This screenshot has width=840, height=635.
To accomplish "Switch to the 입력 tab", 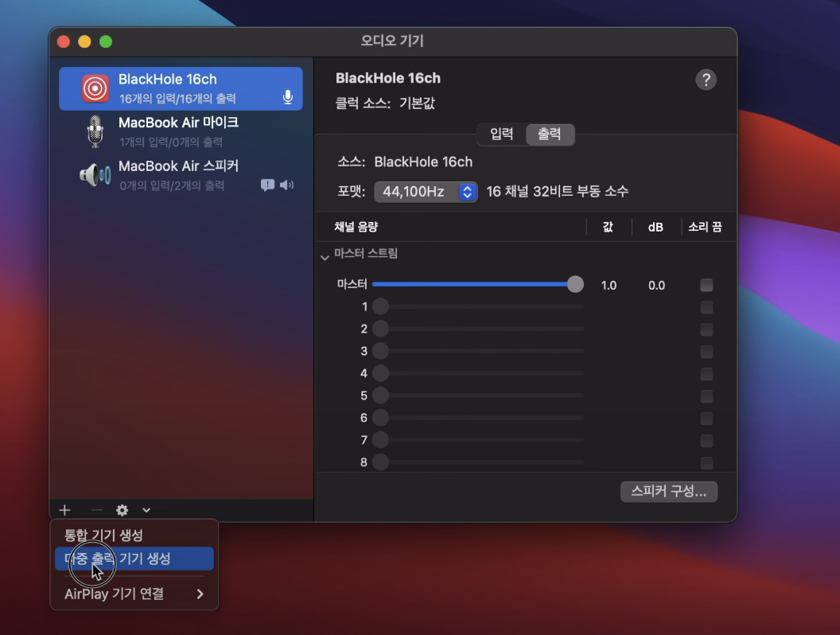I will tap(501, 134).
